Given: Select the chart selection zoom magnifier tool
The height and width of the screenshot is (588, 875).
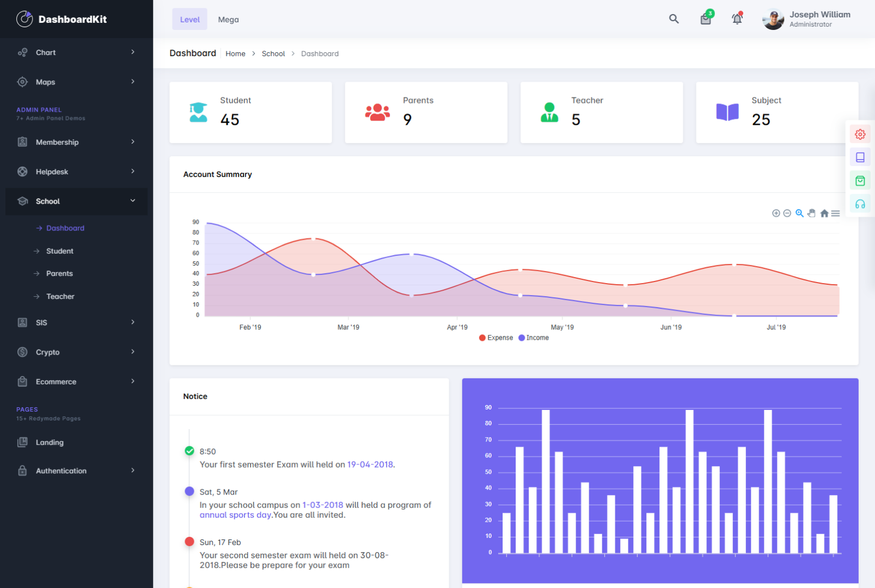Looking at the screenshot, I should tap(799, 213).
